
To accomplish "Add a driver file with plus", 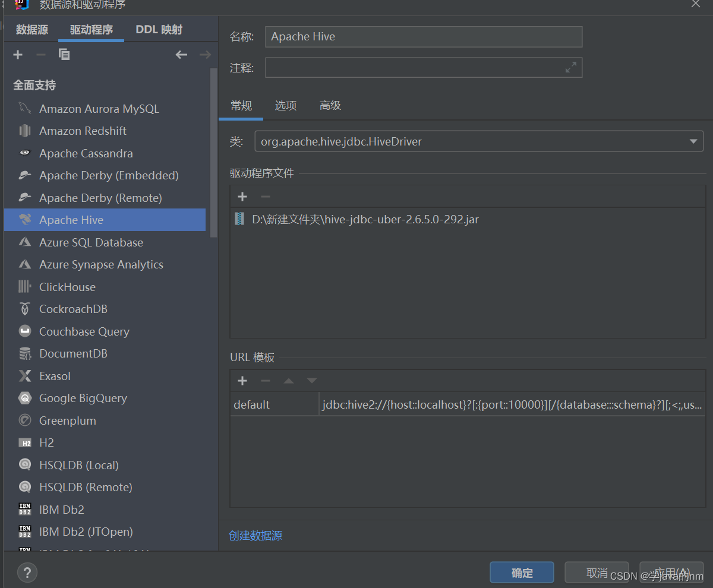I will click(242, 197).
